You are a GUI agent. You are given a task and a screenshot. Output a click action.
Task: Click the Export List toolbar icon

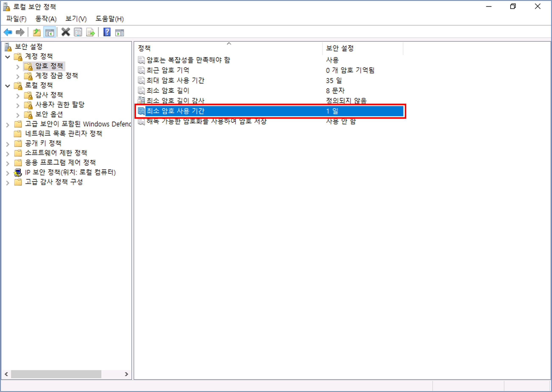(91, 32)
